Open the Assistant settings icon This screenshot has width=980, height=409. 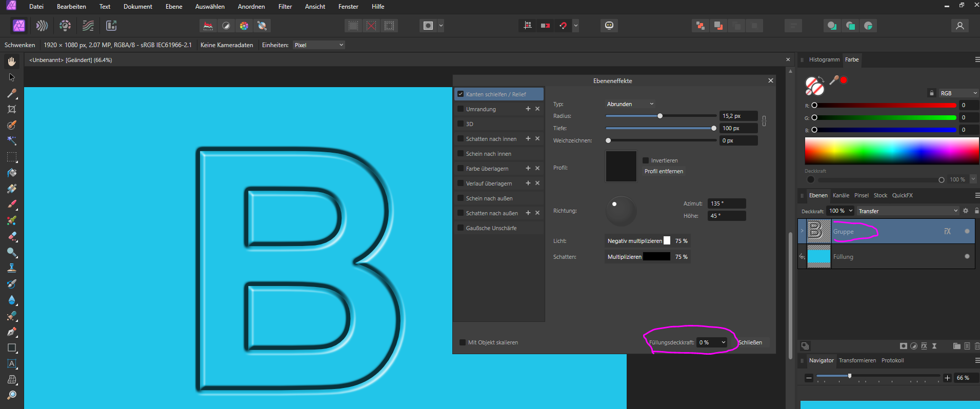(x=609, y=26)
